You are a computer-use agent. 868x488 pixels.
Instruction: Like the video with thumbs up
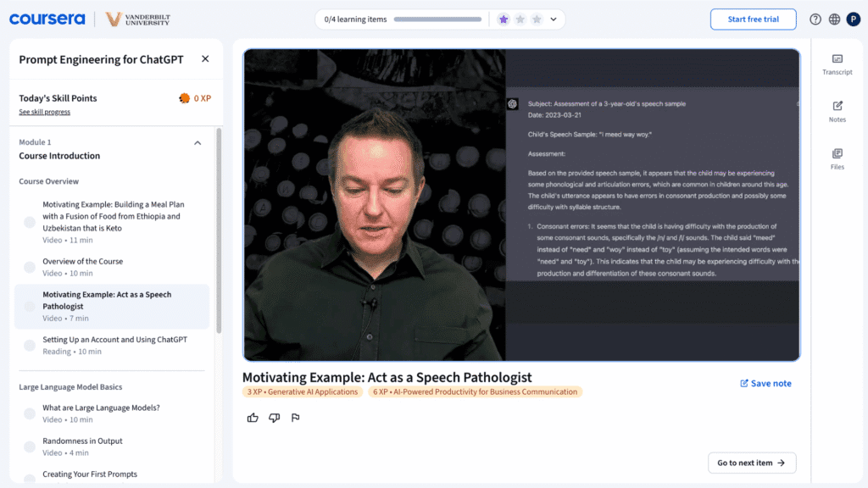(x=253, y=418)
